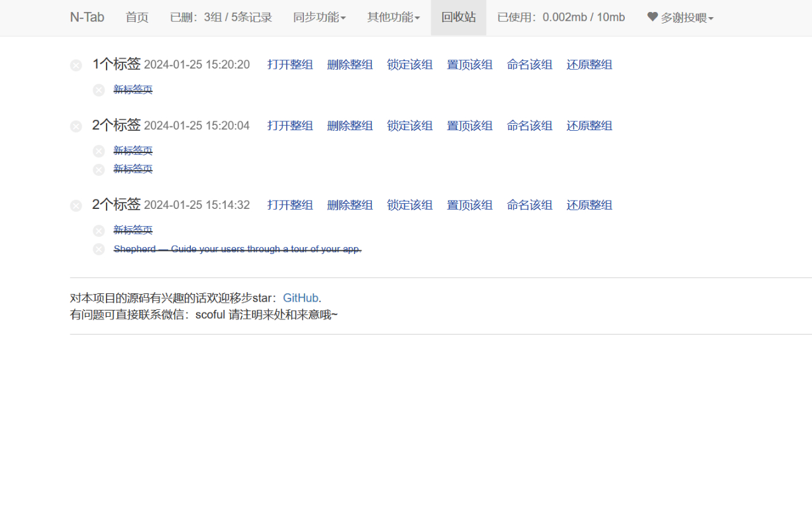Viewport: 812px width, 508px height.
Task: Click the X next to 新标签页 in the 15:14:32 group
Action: 98,230
